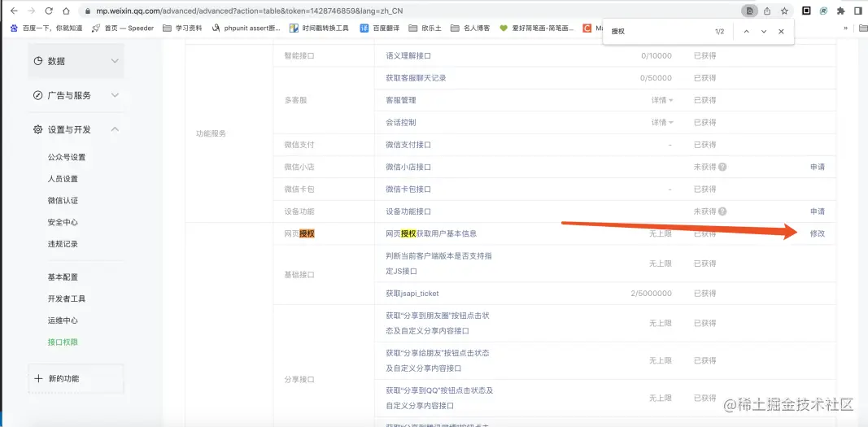Click 功能服务 category cell
This screenshot has width=868, height=427.
[x=212, y=133]
